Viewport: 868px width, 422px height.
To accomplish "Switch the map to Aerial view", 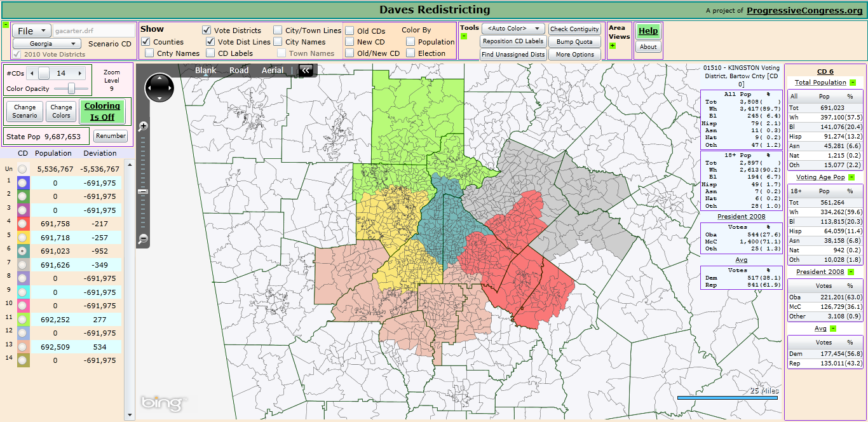I will click(273, 71).
